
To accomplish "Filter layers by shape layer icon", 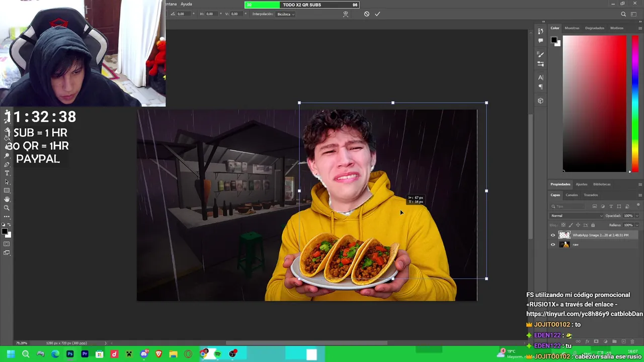I will (x=619, y=206).
